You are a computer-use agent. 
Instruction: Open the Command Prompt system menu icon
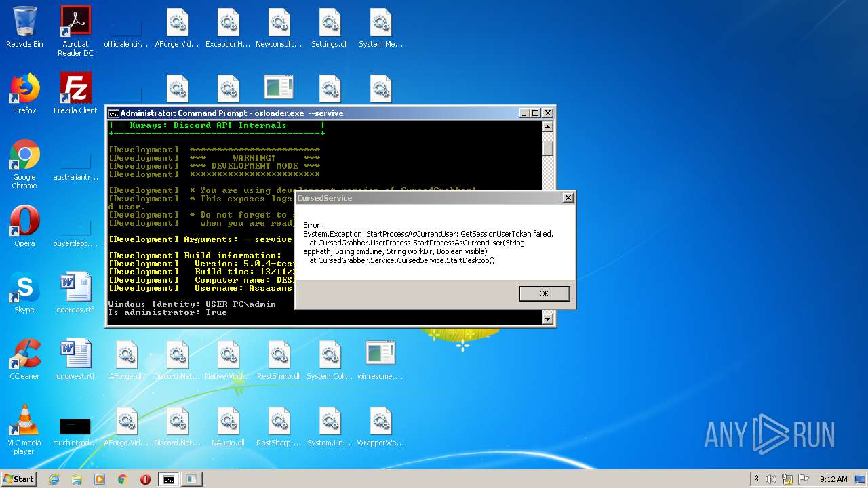[114, 113]
